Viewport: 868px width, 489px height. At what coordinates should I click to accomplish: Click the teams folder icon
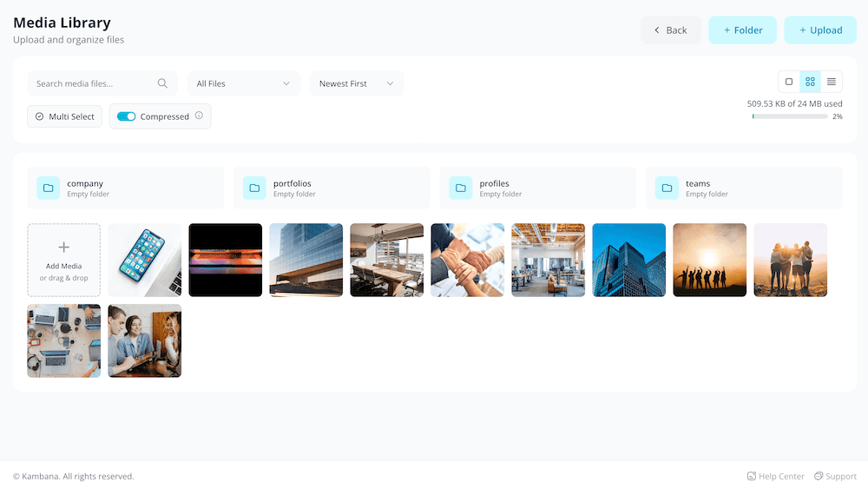[667, 188]
